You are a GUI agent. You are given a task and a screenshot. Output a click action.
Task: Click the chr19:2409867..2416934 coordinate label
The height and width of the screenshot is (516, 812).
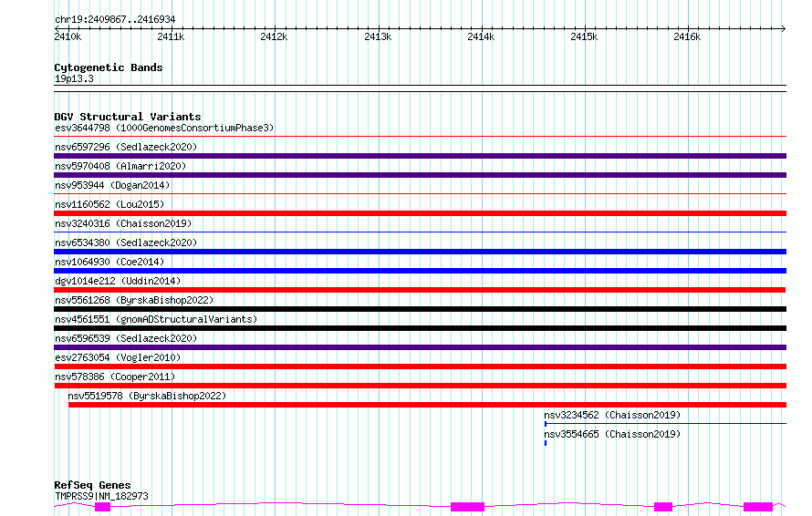pos(115,19)
